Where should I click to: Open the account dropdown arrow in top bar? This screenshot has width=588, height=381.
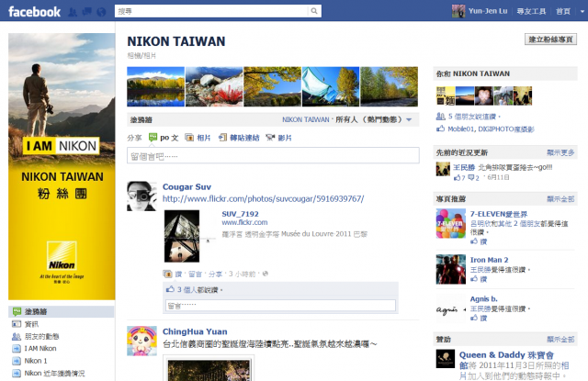pyautogui.click(x=582, y=12)
